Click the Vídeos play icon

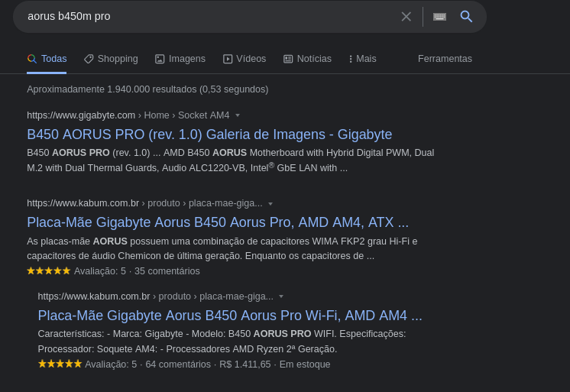228,59
